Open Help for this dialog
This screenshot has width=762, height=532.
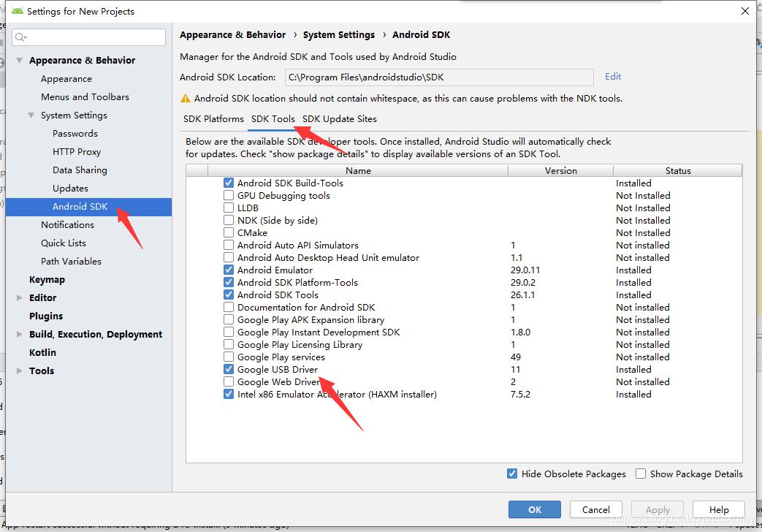[719, 509]
